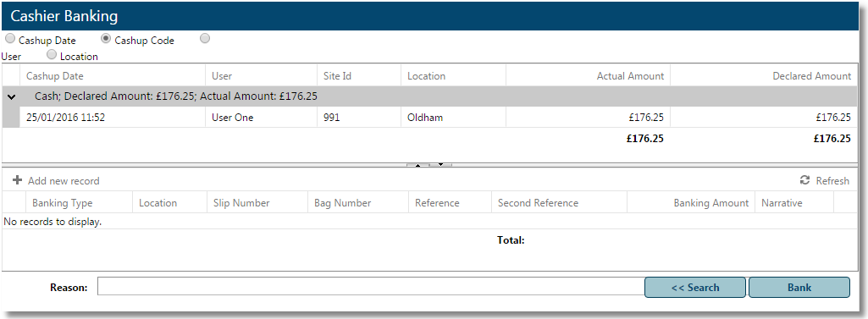Click the Bag Number column header
This screenshot has height=319, width=868.
pyautogui.click(x=358, y=203)
